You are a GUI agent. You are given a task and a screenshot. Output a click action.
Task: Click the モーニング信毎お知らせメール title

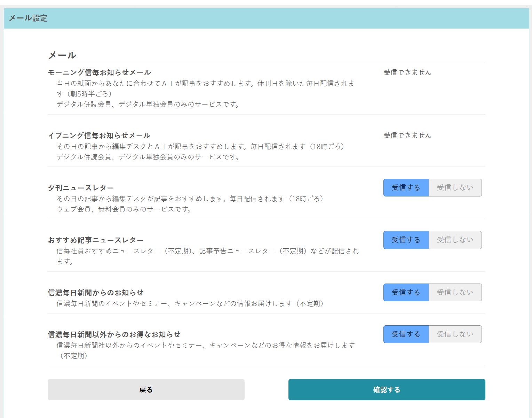[x=100, y=72]
